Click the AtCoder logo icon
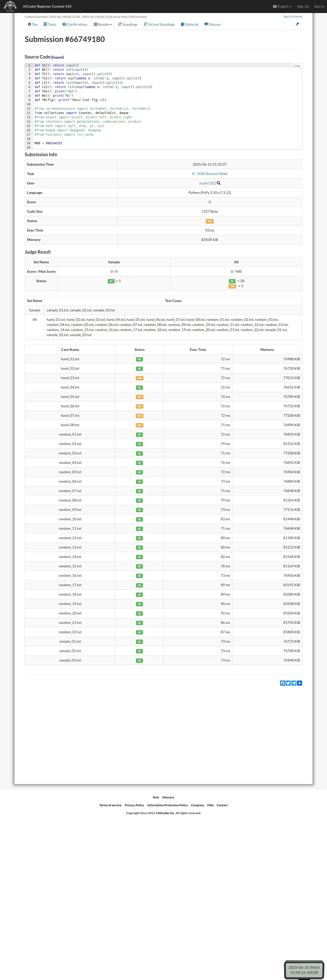 (10, 6)
